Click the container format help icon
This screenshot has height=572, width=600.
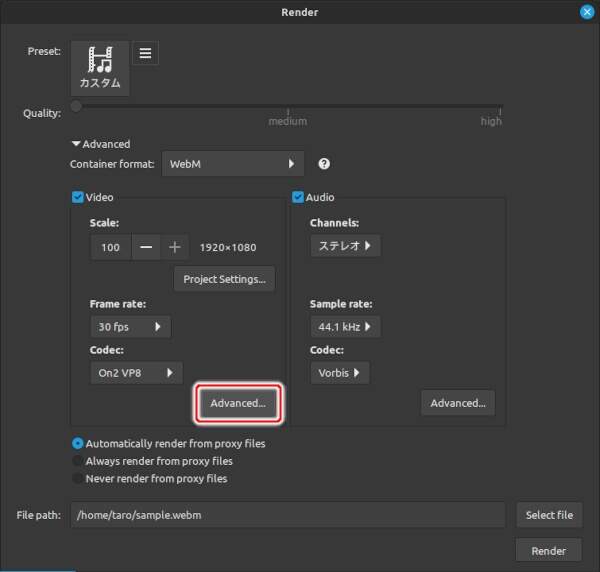[324, 164]
